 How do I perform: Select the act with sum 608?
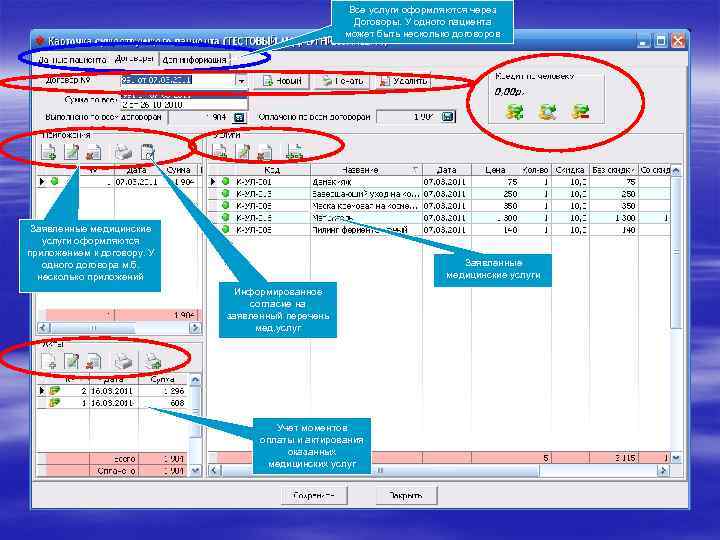pyautogui.click(x=113, y=403)
